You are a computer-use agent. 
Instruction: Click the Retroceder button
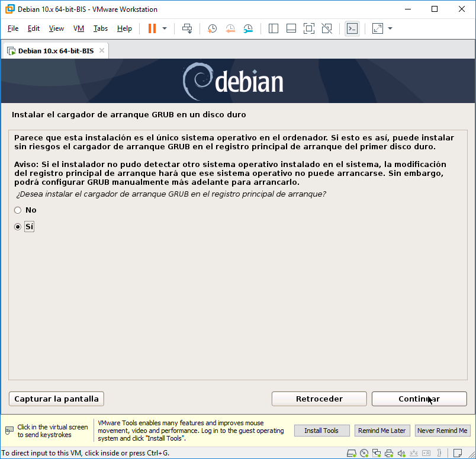click(319, 399)
